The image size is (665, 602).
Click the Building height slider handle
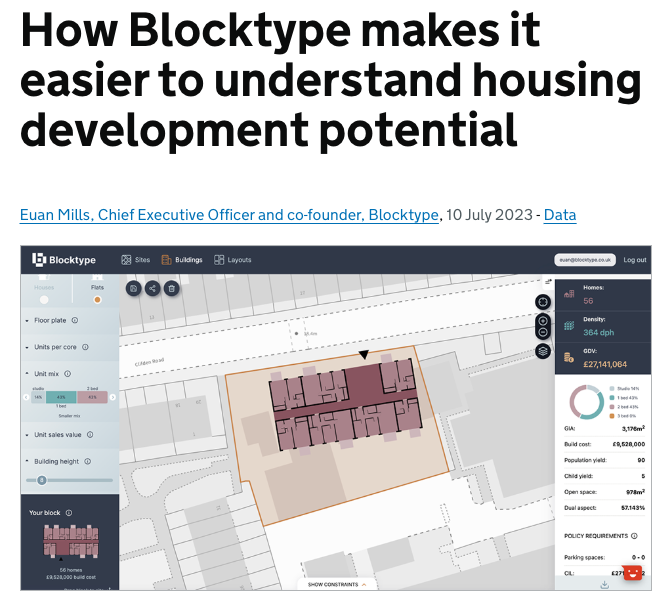coord(42,480)
